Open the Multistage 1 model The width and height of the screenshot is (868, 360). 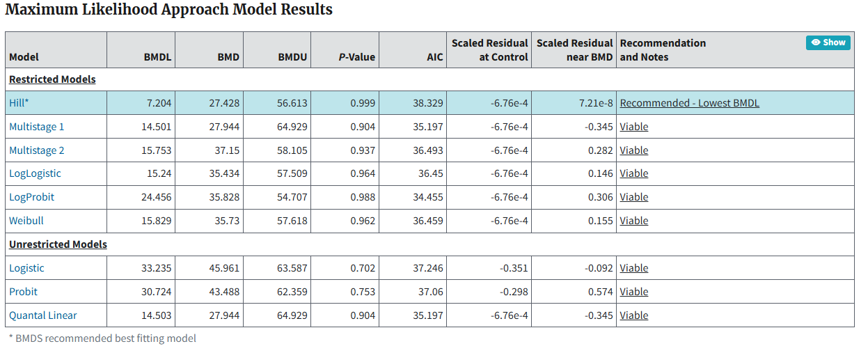pos(36,127)
